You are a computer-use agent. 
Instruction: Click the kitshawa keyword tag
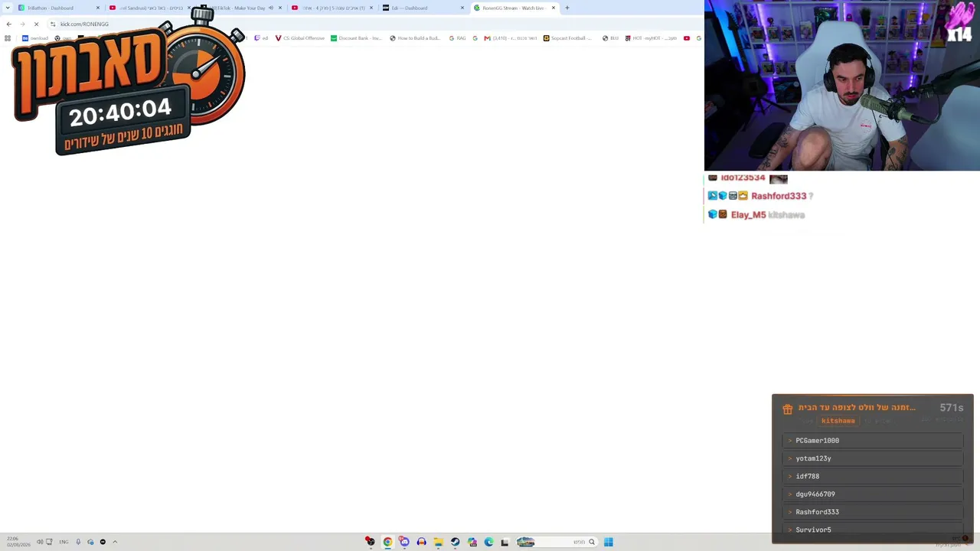coord(838,421)
